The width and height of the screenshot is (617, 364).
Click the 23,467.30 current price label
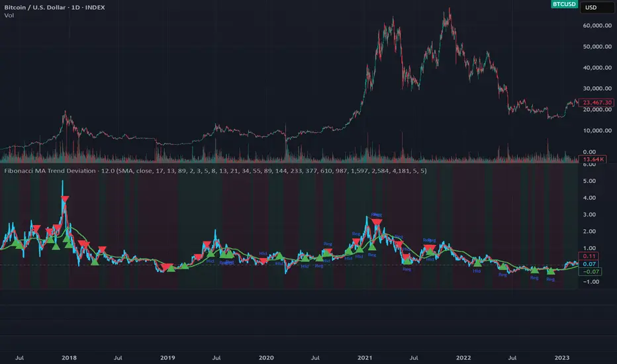click(596, 103)
